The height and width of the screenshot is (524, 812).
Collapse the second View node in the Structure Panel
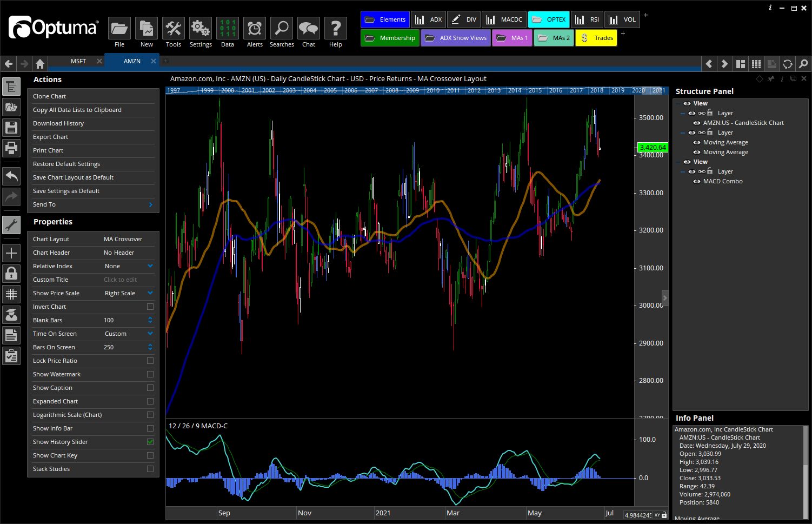pos(677,162)
